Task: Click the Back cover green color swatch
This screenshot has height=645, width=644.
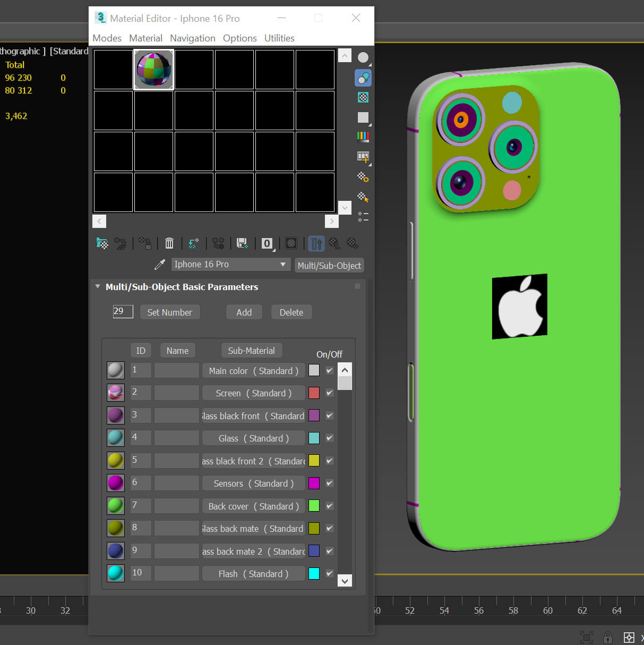Action: tap(314, 506)
